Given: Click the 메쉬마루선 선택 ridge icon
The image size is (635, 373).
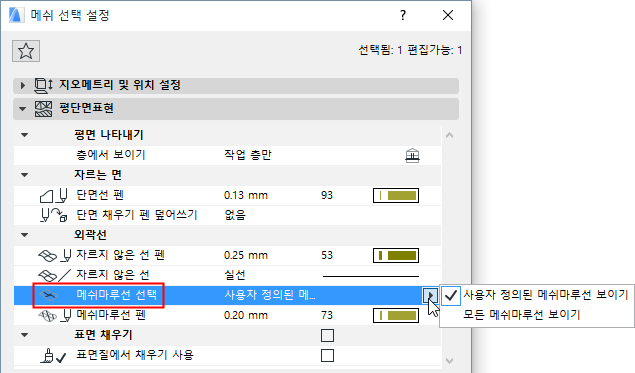Looking at the screenshot, I should 49,295.
